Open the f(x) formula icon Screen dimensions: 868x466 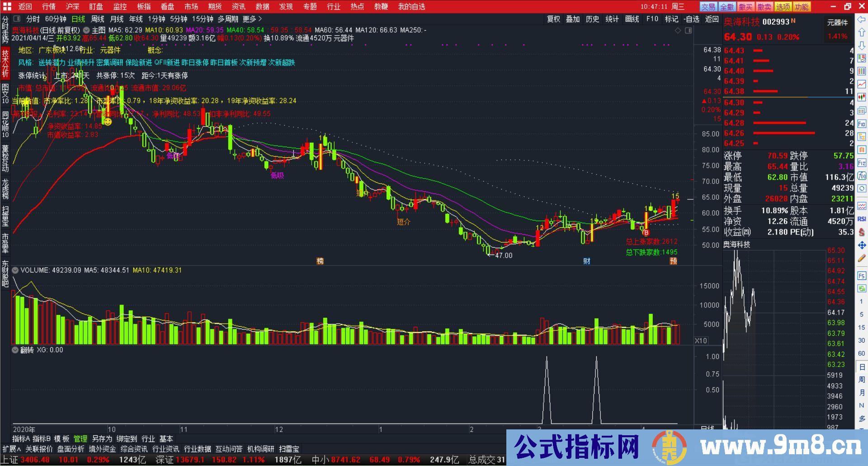(861, 175)
